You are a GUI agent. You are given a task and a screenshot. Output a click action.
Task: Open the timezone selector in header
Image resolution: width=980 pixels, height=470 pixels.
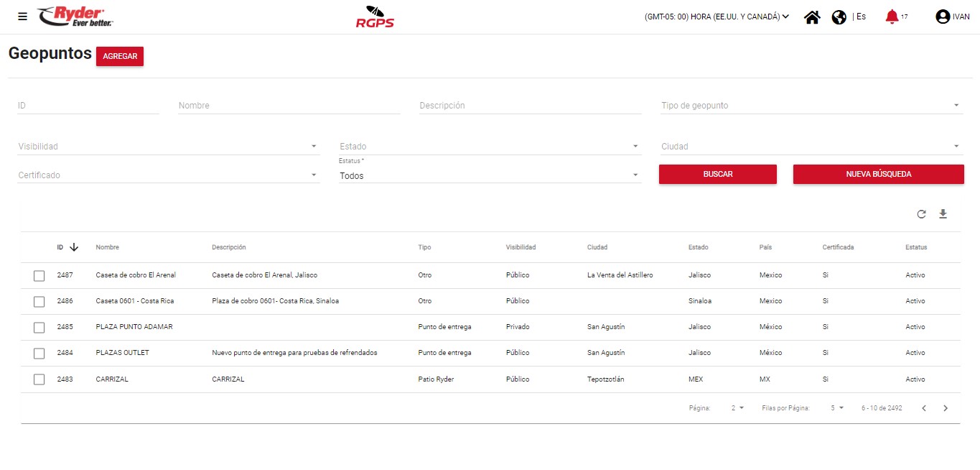717,17
